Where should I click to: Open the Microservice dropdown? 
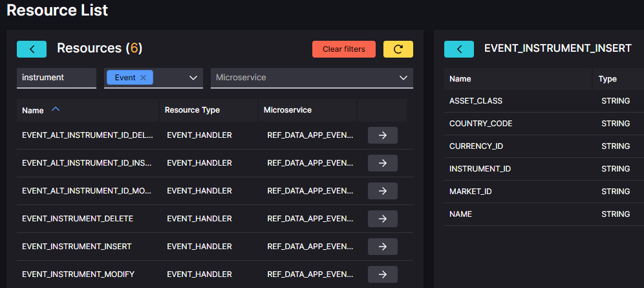[x=312, y=78]
